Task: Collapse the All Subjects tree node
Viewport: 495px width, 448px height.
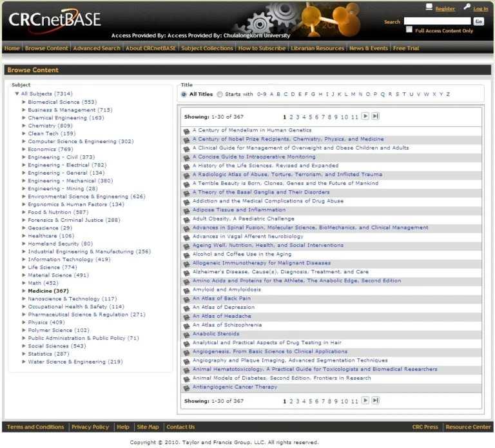Action: coord(17,93)
